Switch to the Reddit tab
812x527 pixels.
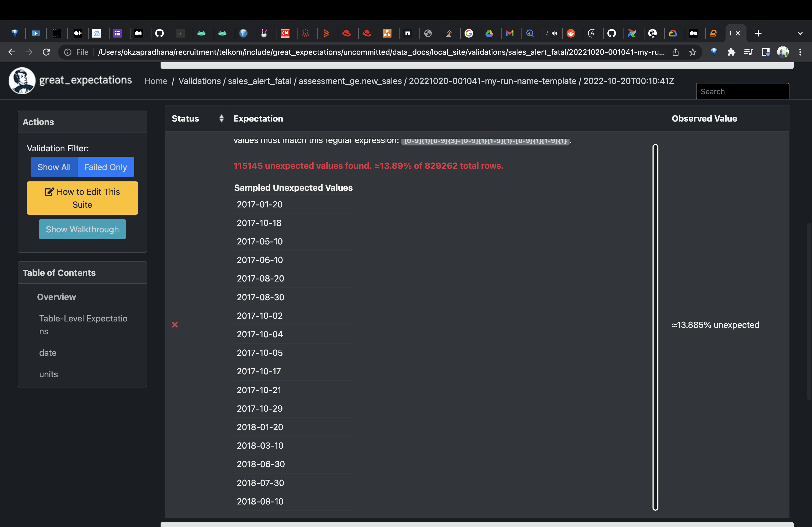click(x=571, y=33)
